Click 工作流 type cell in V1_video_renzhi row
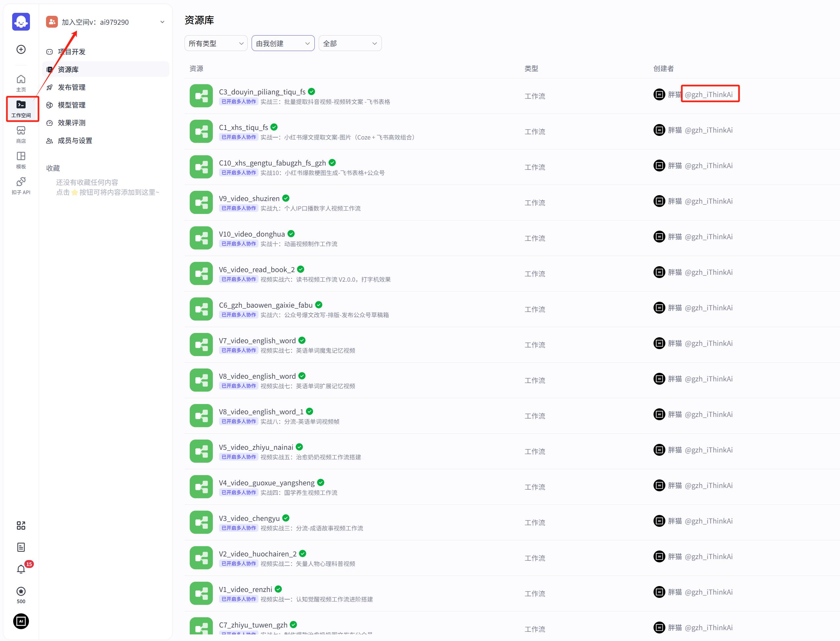This screenshot has height=641, width=840. click(x=534, y=593)
